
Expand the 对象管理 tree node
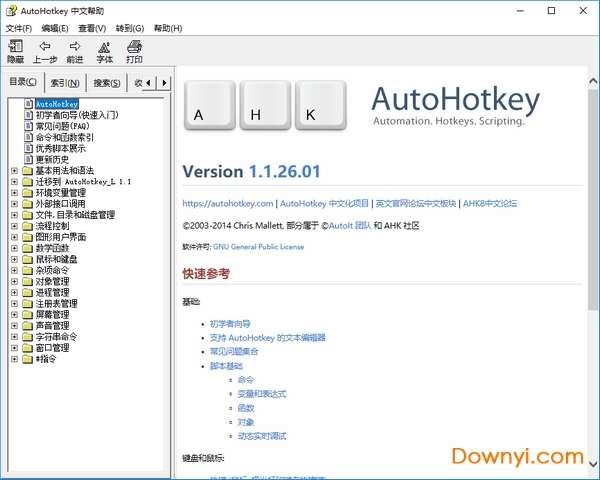pyautogui.click(x=15, y=281)
